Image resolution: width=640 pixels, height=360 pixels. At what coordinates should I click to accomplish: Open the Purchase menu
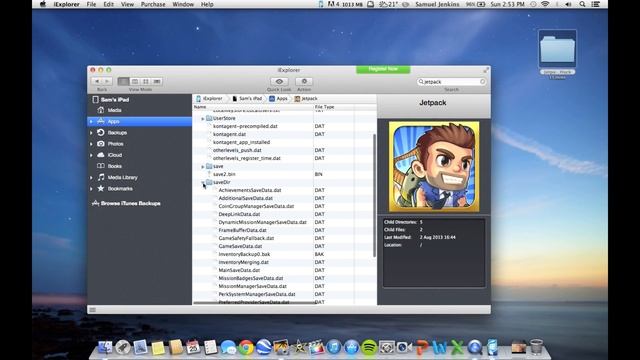[153, 4]
